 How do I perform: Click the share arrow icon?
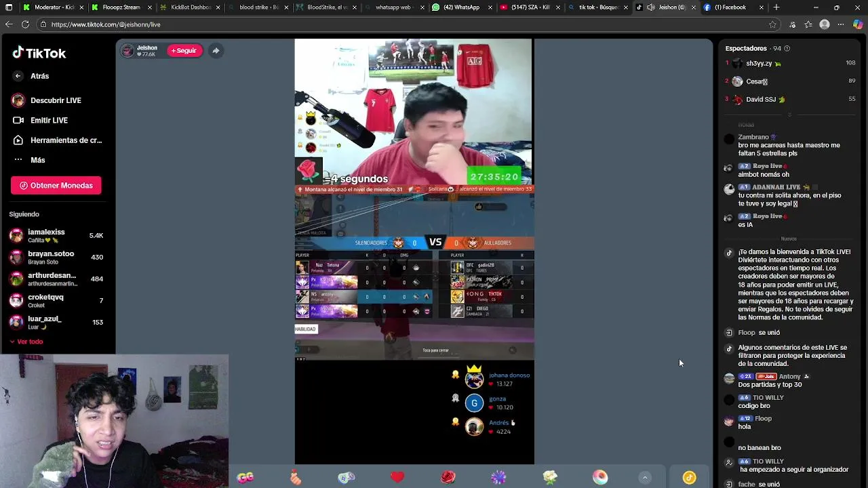click(x=216, y=50)
